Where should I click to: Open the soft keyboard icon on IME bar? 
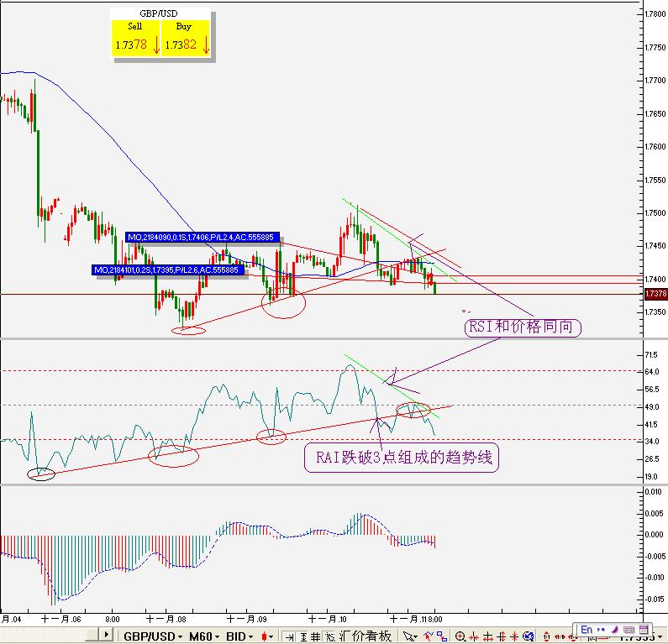(x=629, y=630)
